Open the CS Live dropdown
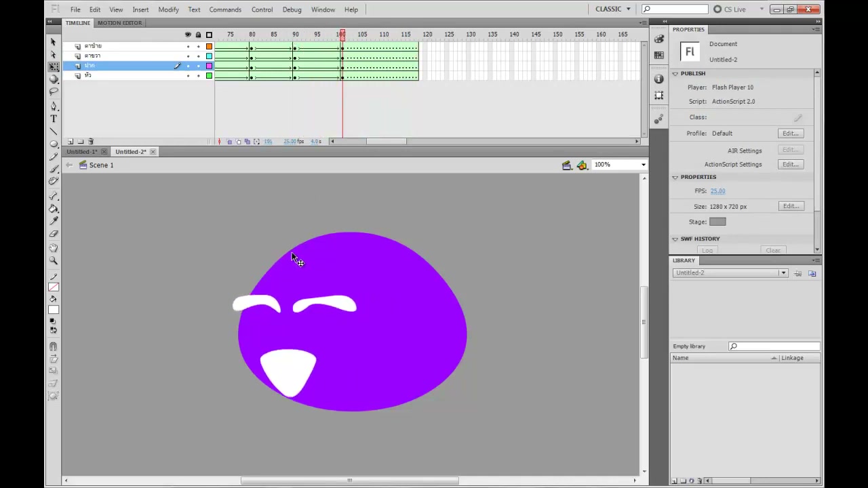The image size is (868, 488). (x=738, y=9)
